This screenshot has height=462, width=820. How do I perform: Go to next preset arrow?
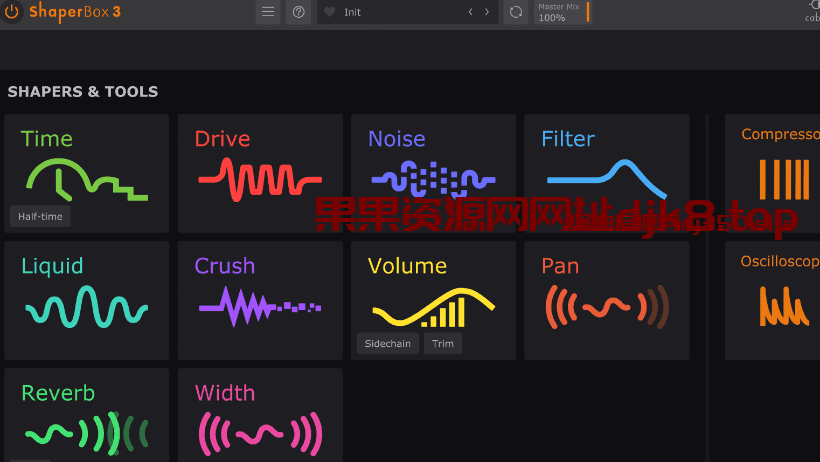click(487, 12)
